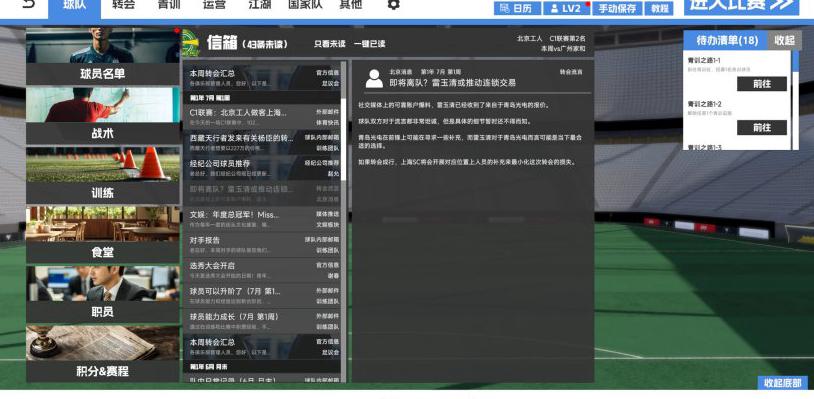Open the 日历 calendar button
Screen dimensions: 814x399
[517, 8]
